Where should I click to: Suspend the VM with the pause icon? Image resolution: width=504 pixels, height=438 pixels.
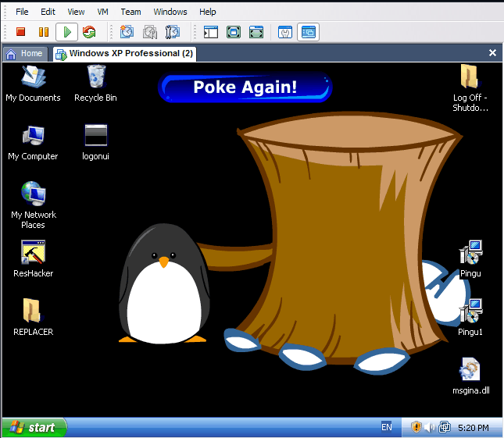click(44, 32)
